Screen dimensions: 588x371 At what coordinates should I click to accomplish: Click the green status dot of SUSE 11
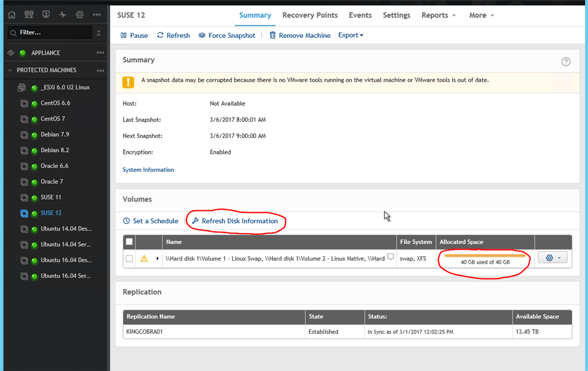(x=34, y=198)
